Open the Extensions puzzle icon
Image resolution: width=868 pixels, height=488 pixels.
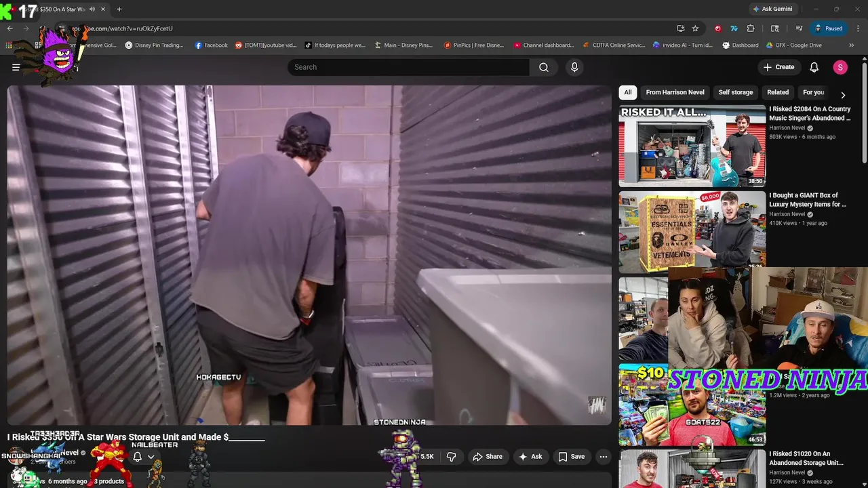point(751,28)
